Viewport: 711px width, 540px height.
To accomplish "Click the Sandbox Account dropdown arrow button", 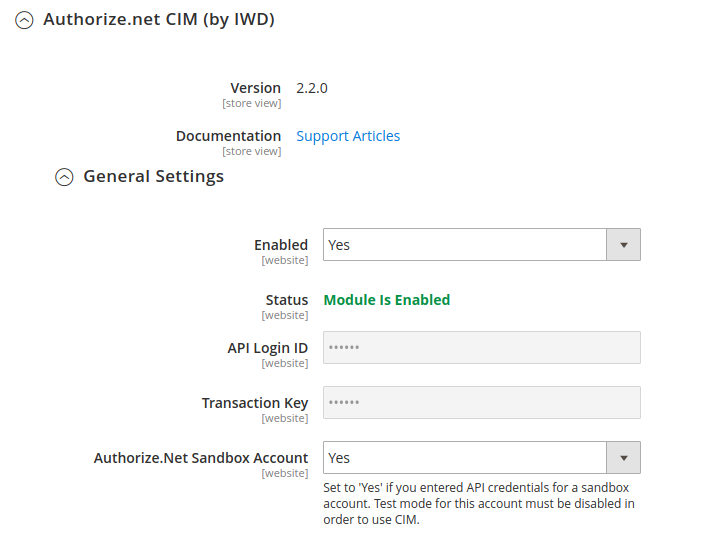I will point(623,457).
